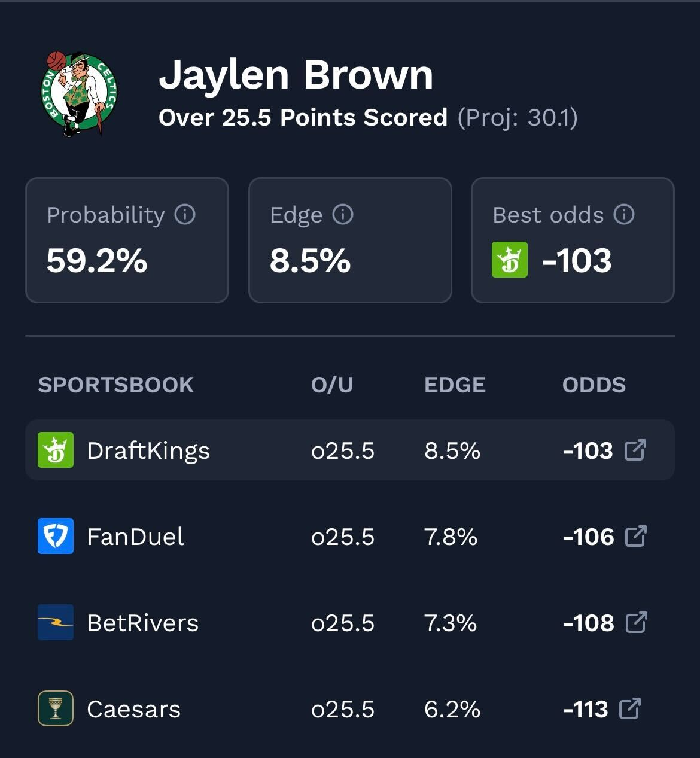This screenshot has height=758, width=700.
Task: Open Caesars external link icon
Action: pyautogui.click(x=630, y=708)
